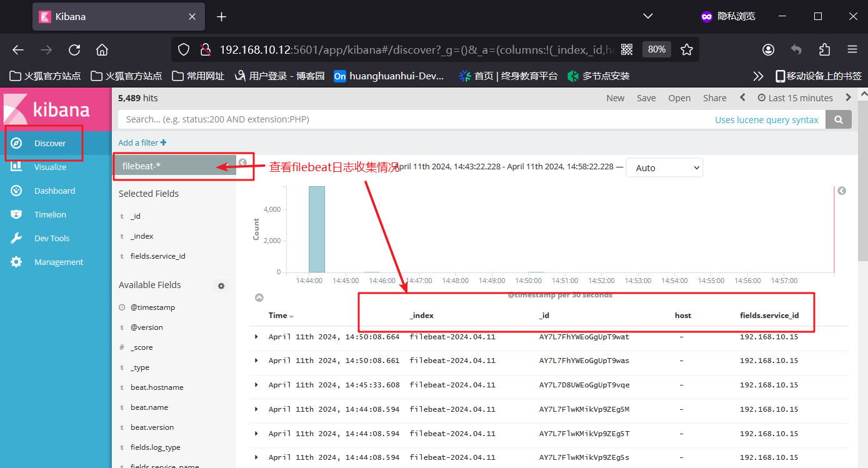The width and height of the screenshot is (868, 468).
Task: List all tabs dropdown arrow
Action: pos(648,16)
